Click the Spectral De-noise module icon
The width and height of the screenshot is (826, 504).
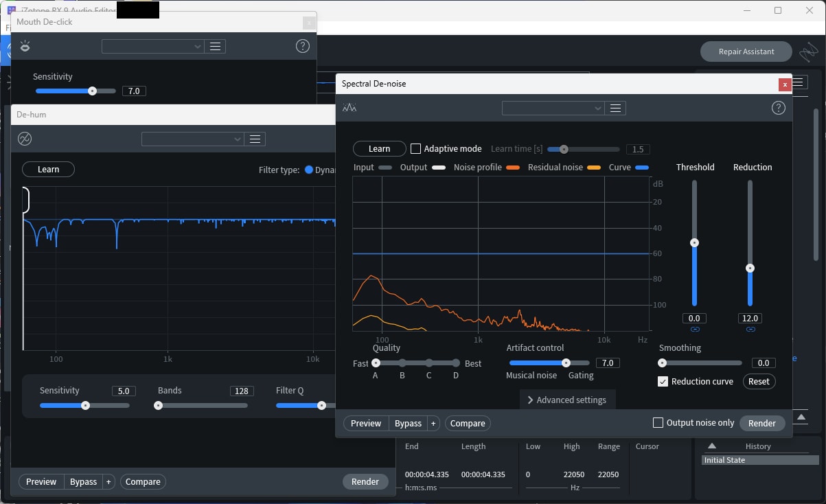[x=349, y=108]
